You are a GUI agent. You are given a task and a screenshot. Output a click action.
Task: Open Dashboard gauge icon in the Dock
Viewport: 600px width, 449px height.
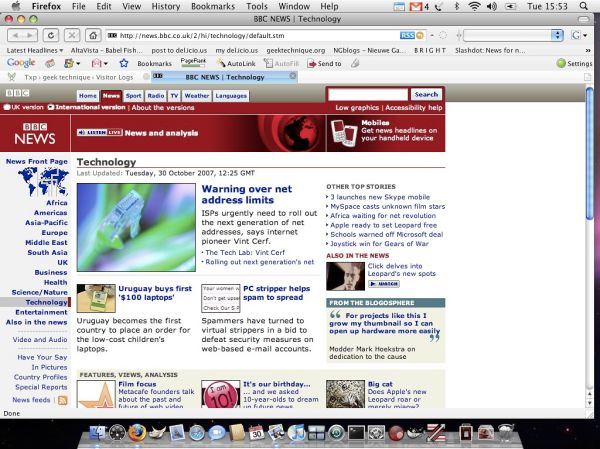point(117,433)
